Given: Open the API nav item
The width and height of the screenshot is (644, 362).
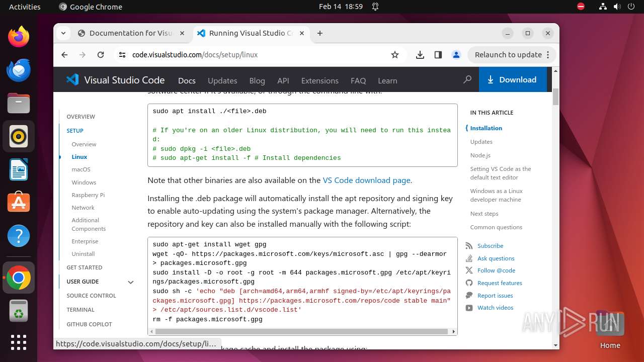Looking at the screenshot, I should tap(283, 80).
